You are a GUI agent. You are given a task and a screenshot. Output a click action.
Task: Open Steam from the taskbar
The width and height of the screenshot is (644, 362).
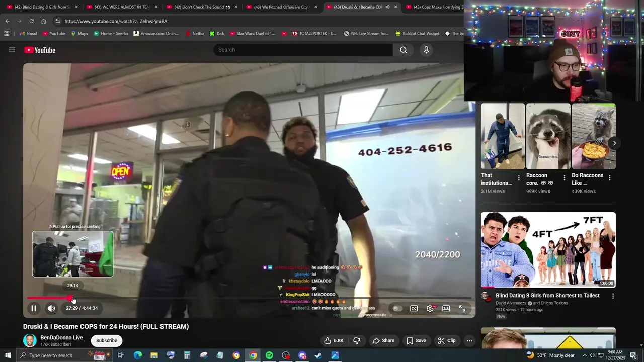click(318, 355)
